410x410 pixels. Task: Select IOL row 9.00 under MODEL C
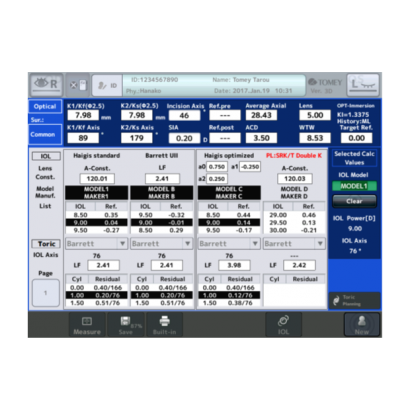229,223
